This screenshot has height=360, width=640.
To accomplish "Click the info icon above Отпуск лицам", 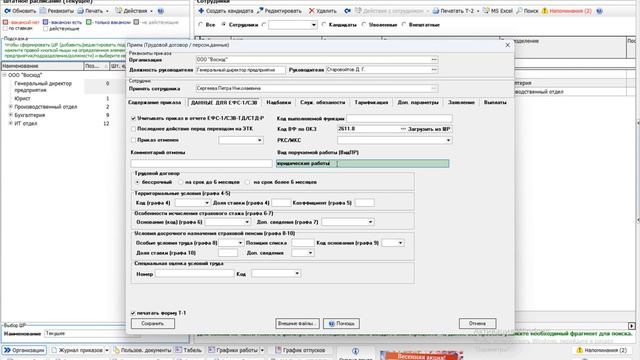I will [x=356, y=351].
